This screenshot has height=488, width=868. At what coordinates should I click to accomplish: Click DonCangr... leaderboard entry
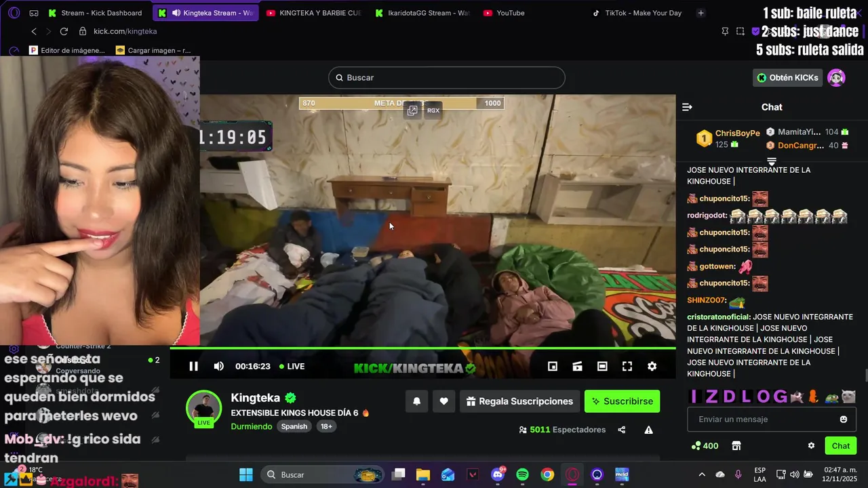coord(807,145)
